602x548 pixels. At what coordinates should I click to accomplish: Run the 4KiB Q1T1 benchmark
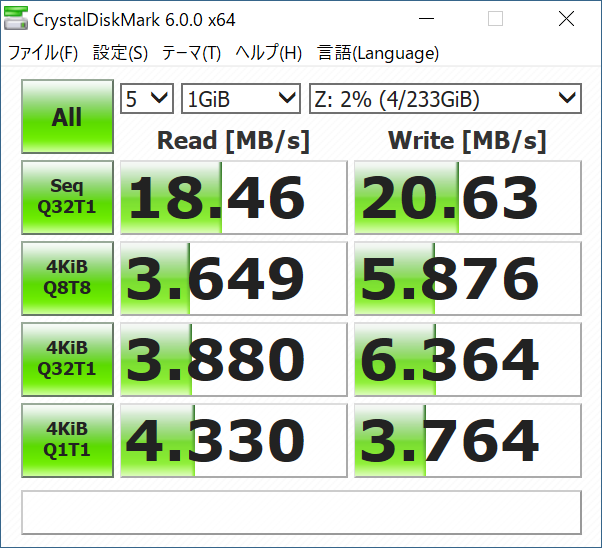click(67, 440)
